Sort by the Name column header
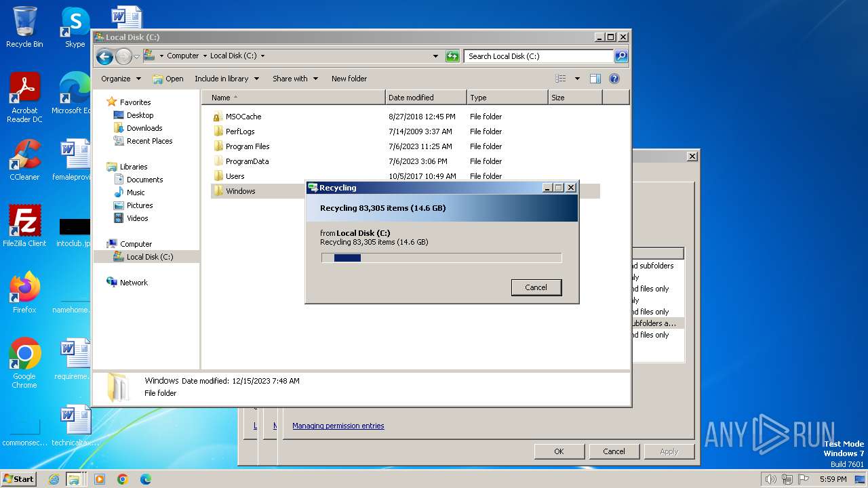 click(x=293, y=98)
